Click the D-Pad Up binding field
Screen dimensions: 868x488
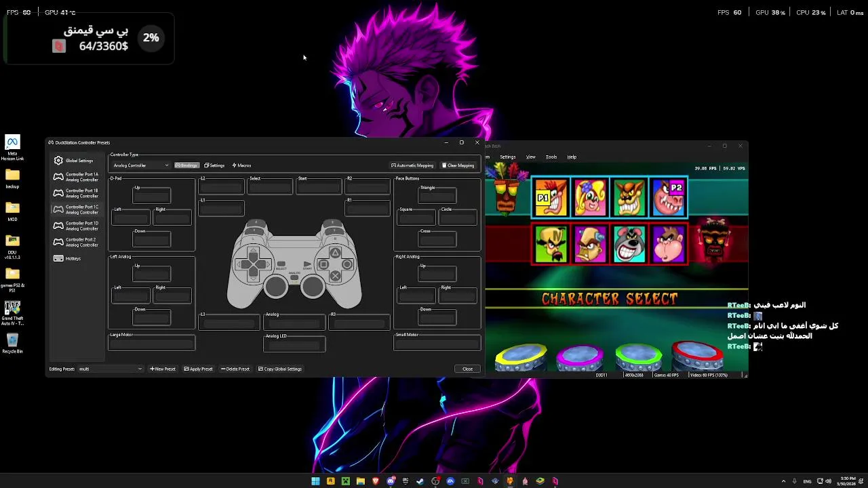152,197
